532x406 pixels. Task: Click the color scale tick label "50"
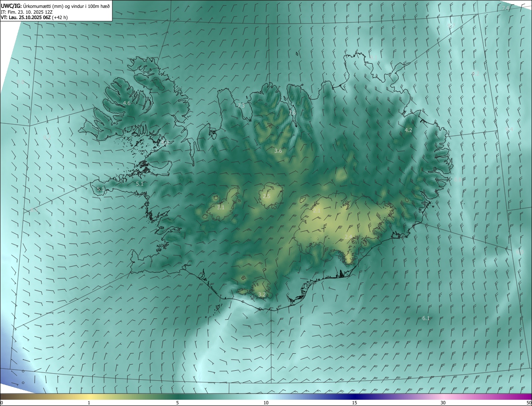click(x=529, y=403)
